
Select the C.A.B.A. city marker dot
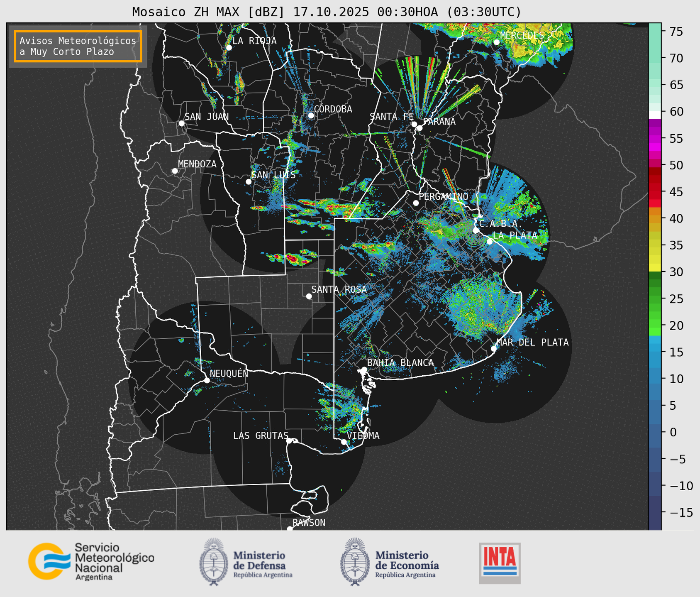pos(476,230)
